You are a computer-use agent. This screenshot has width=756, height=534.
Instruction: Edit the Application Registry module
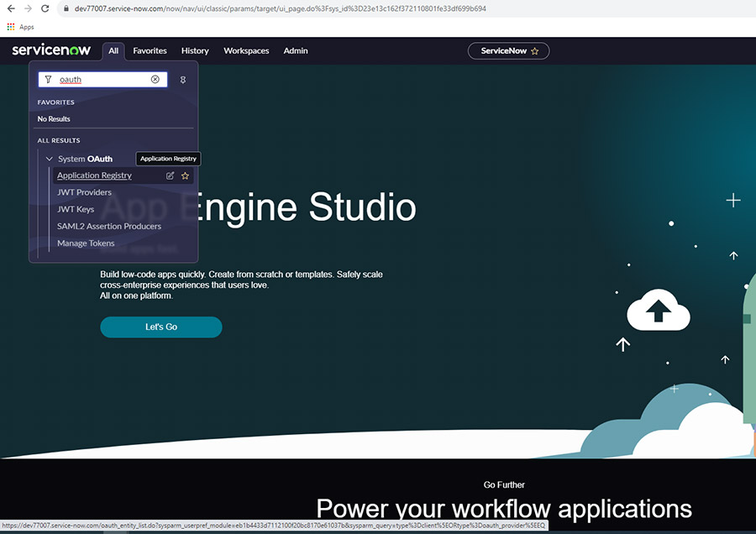pos(171,175)
